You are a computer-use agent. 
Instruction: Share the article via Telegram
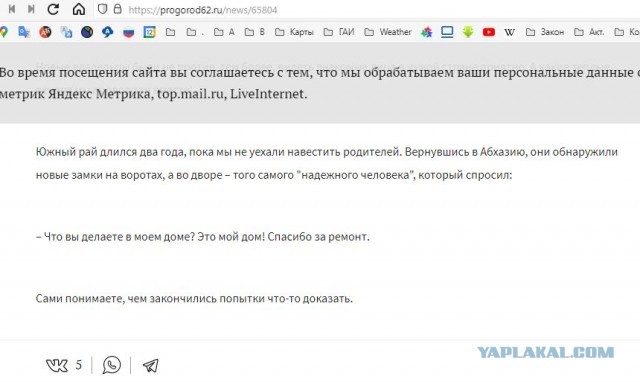tap(151, 365)
